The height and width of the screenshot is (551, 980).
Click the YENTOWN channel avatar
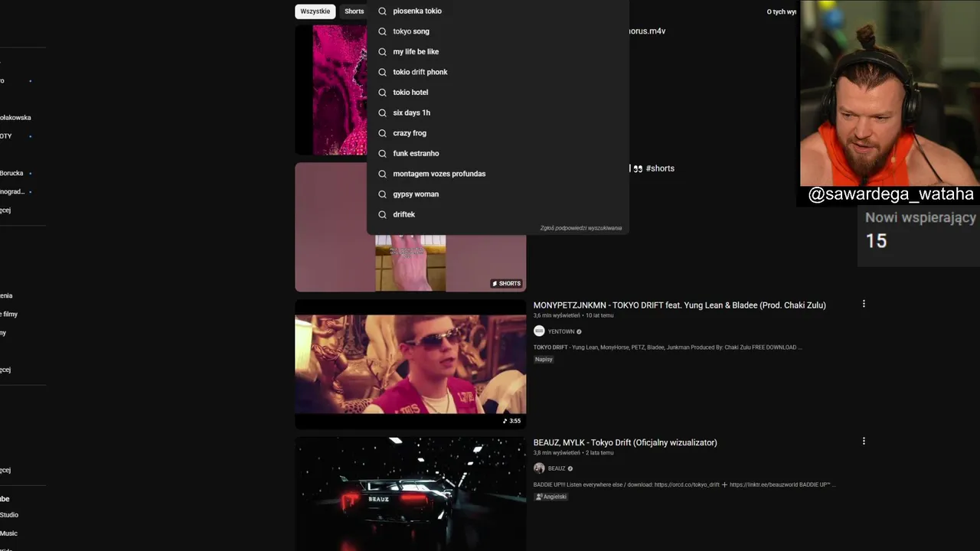coord(539,331)
